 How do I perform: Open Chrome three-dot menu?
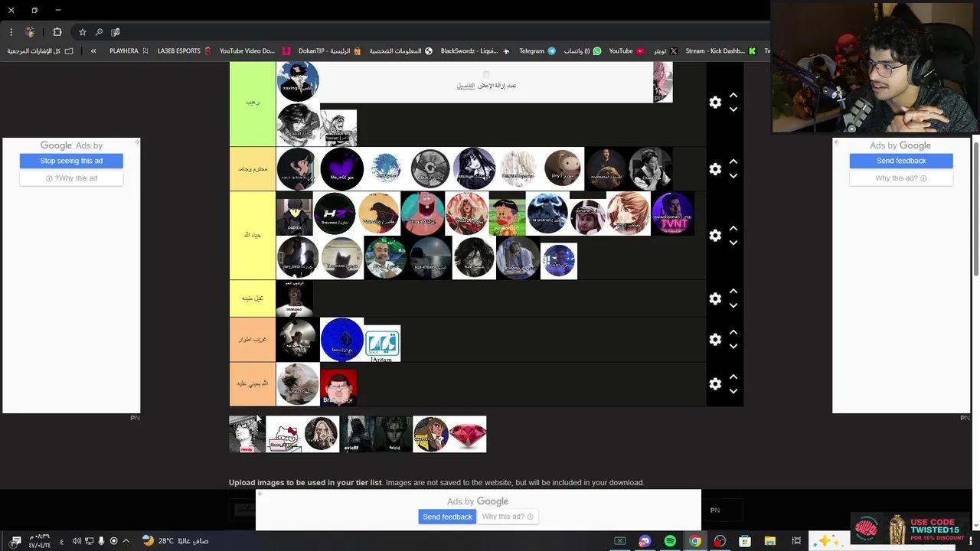click(x=11, y=32)
